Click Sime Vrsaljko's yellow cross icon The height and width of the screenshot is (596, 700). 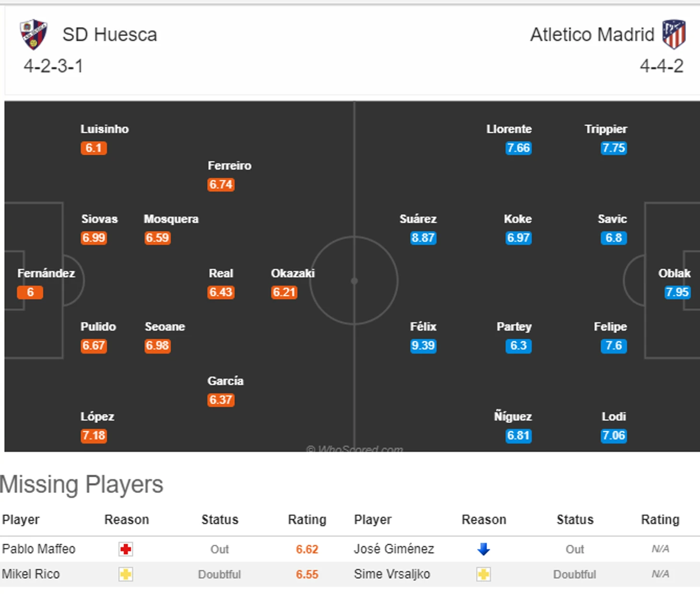(483, 574)
